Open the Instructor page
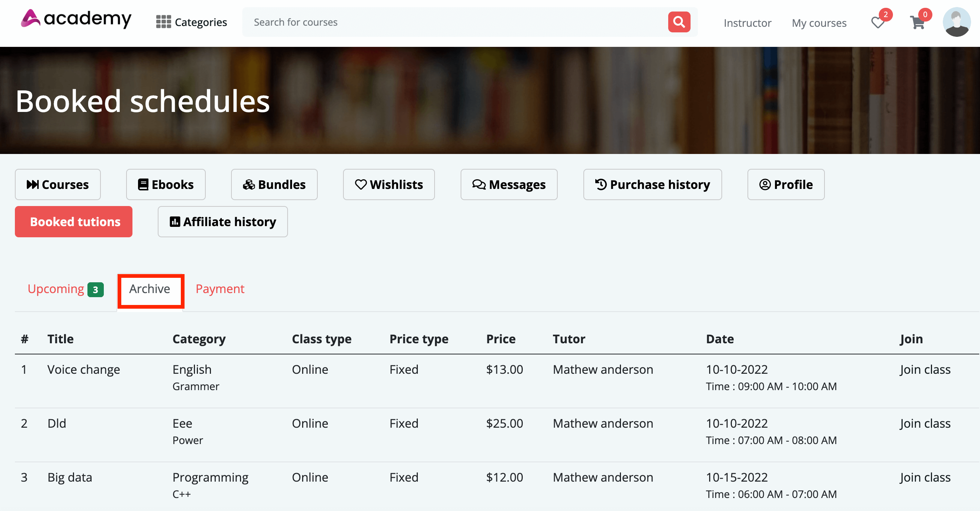This screenshot has width=980, height=511. [747, 23]
